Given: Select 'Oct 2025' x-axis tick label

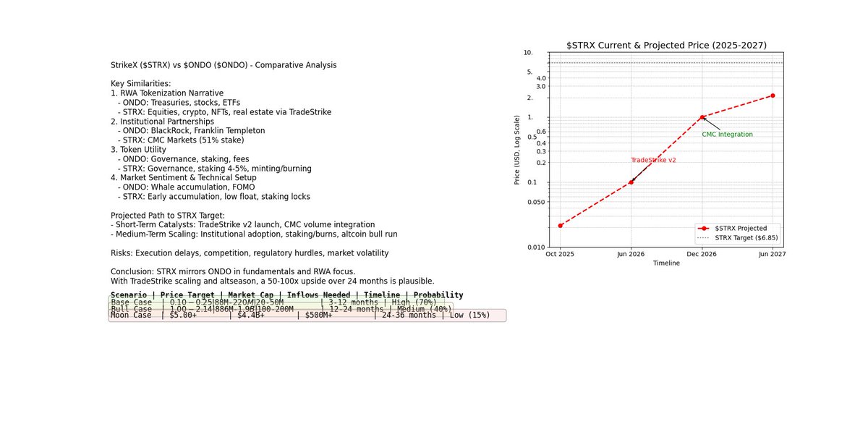Looking at the screenshot, I should click(x=561, y=254).
